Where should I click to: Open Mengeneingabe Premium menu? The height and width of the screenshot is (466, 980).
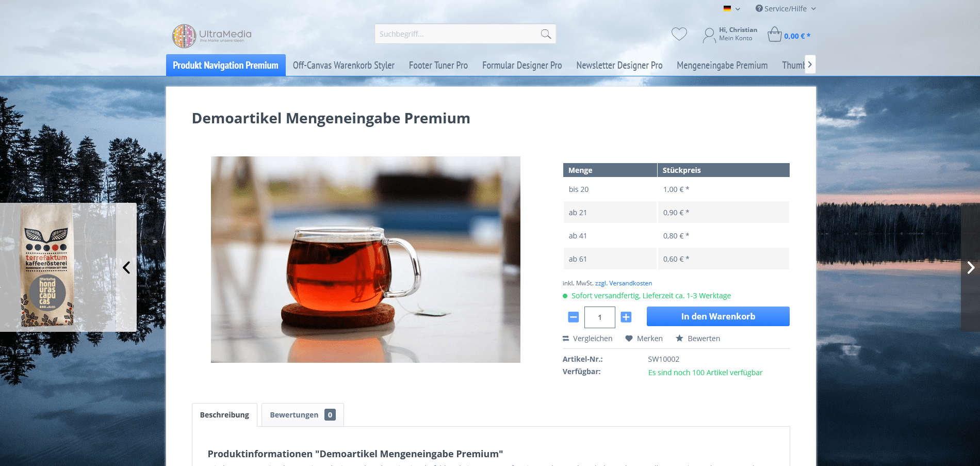pos(722,66)
